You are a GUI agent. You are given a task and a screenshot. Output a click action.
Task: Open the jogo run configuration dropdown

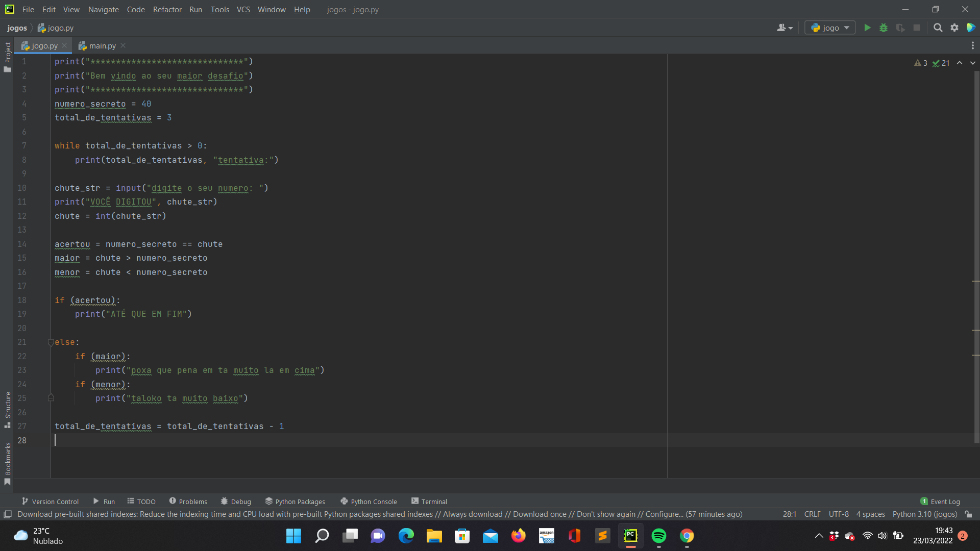click(830, 28)
